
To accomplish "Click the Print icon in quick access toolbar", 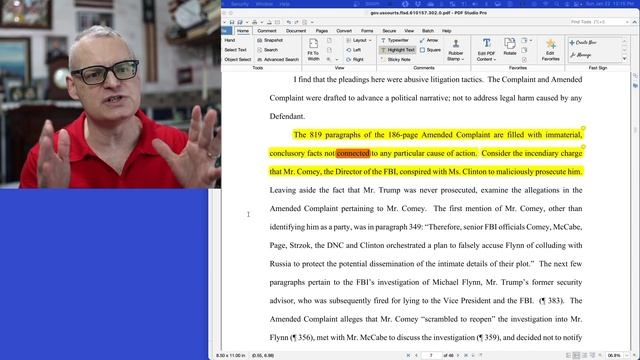I will point(254,22).
